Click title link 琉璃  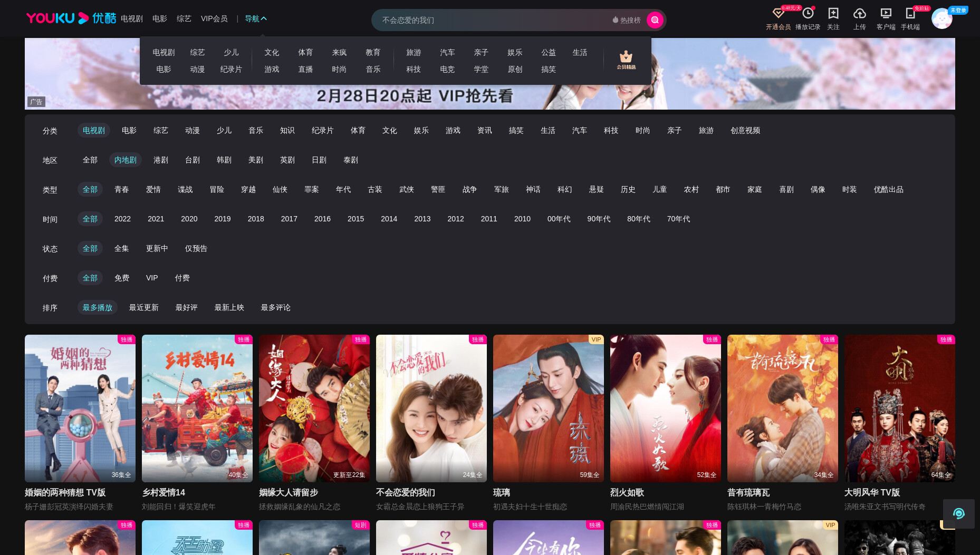point(502,492)
